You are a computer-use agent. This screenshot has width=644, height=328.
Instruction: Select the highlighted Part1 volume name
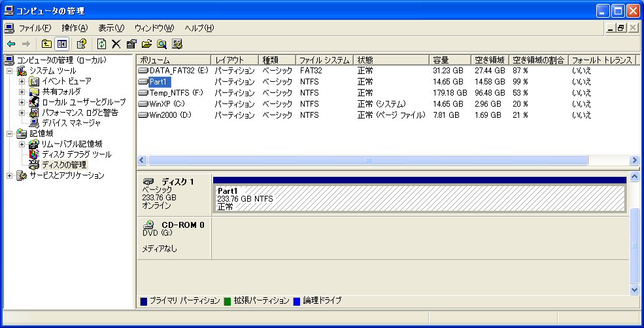click(160, 82)
